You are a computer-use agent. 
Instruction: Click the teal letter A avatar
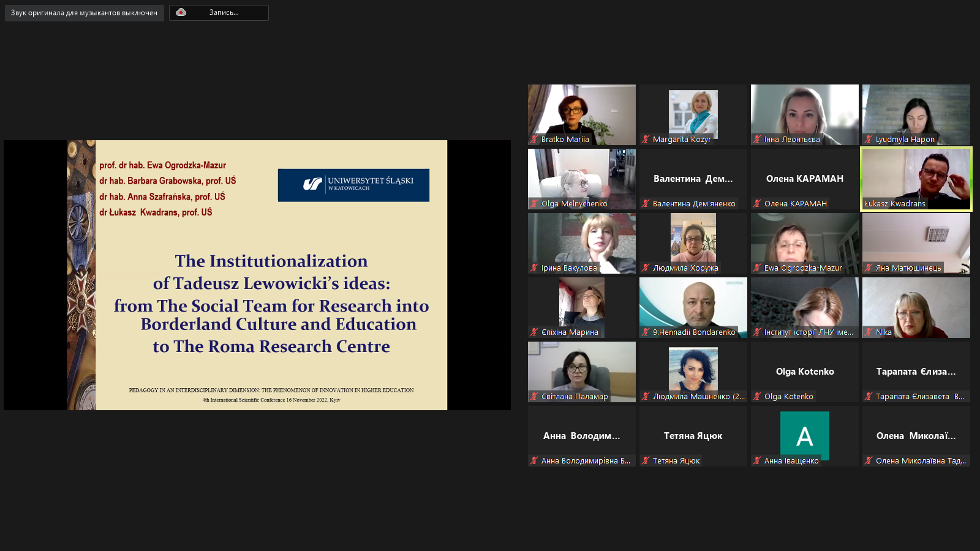point(804,435)
